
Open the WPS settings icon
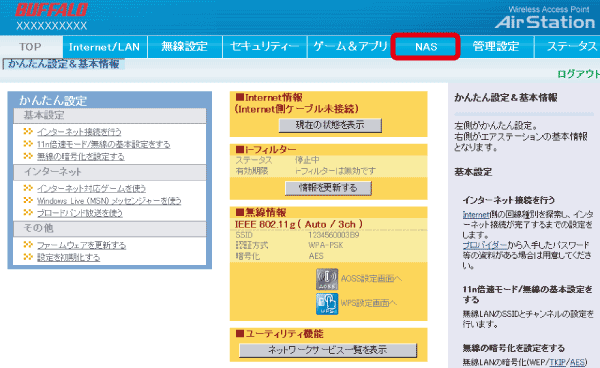(x=327, y=304)
